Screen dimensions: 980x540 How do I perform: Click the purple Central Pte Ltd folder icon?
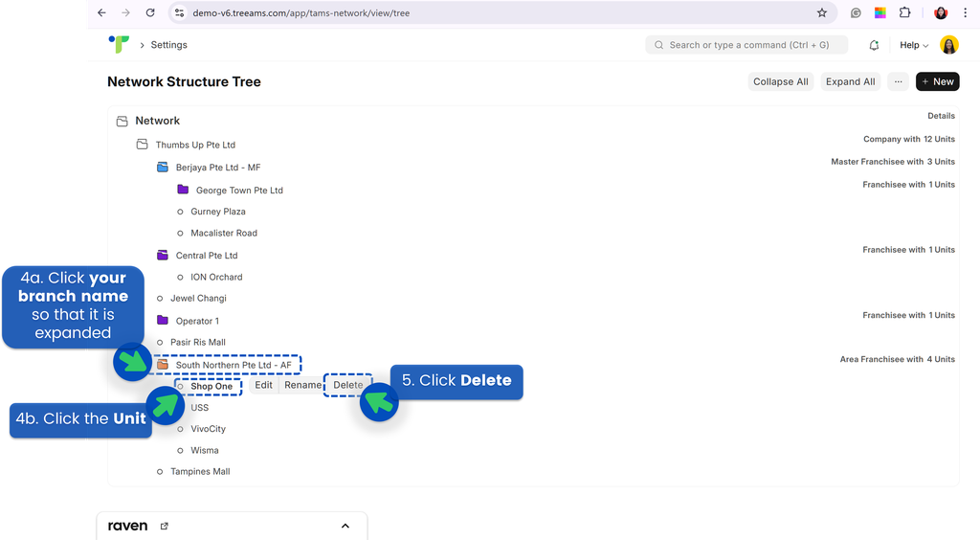(x=163, y=255)
